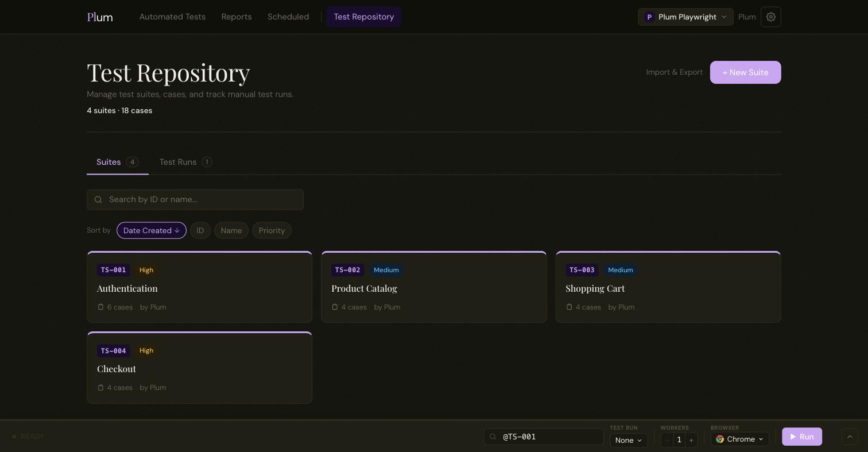Open Import & Export
868x452 pixels.
675,72
